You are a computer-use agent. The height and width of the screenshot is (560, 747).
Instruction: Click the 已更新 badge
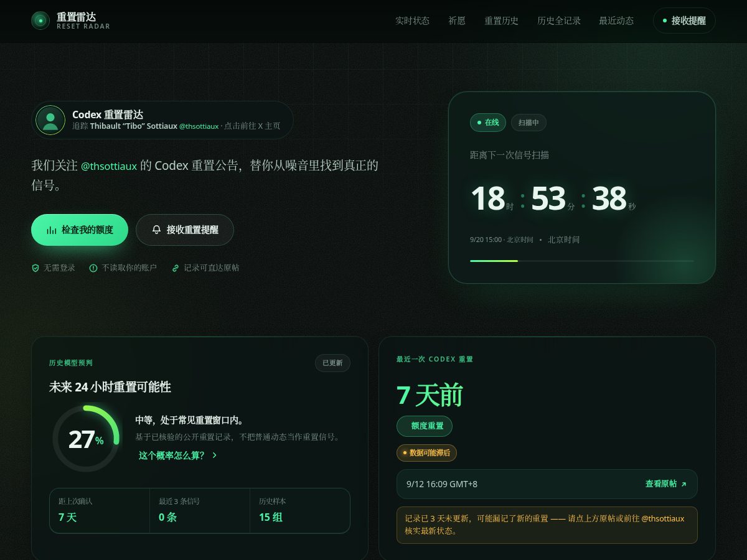(332, 363)
